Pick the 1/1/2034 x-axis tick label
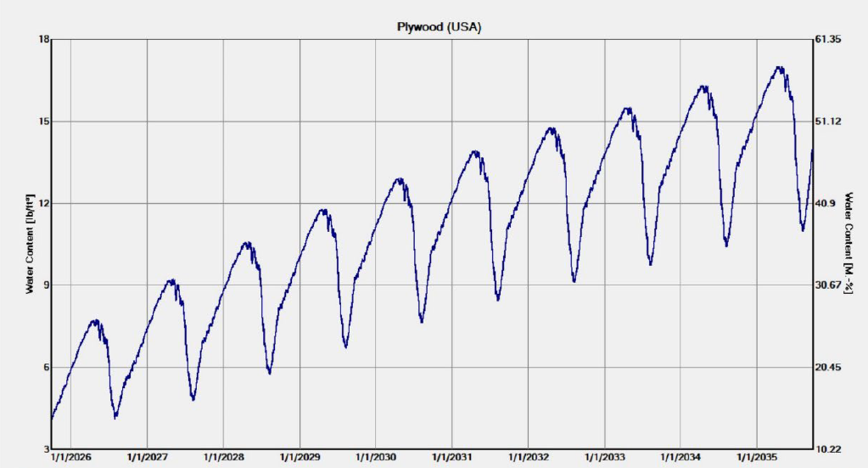 coord(682,458)
